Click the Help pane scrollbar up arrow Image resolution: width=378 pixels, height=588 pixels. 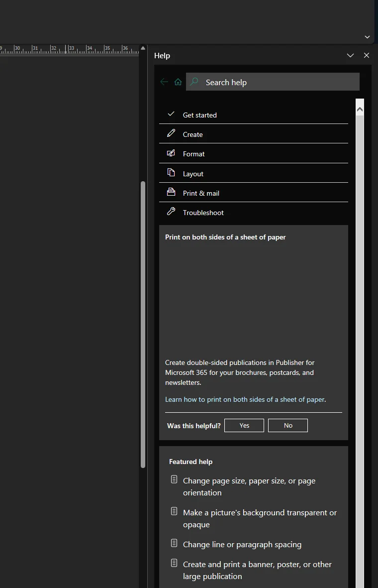[x=360, y=109]
